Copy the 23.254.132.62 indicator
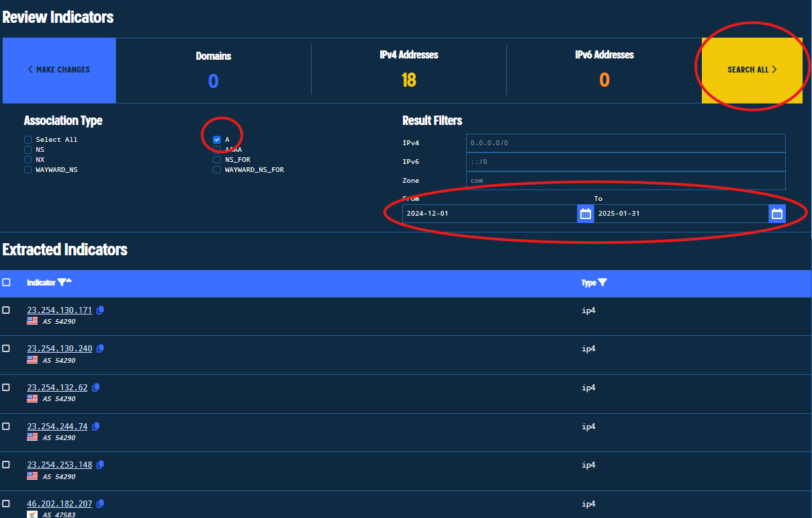Screen dimensions: 812x518 point(95,388)
